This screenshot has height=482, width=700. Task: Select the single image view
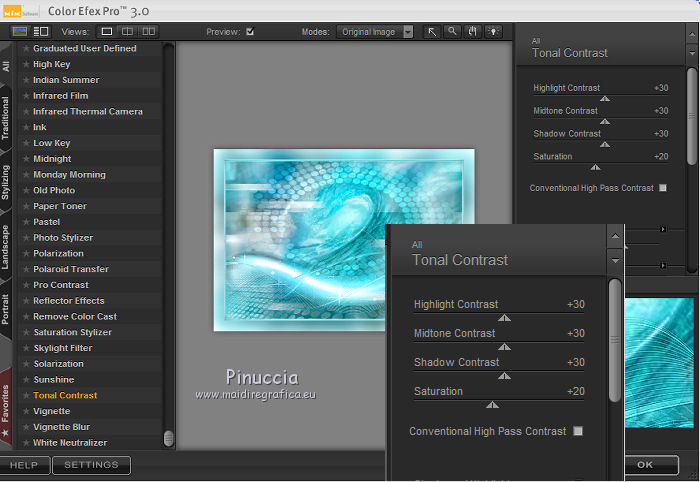click(x=107, y=31)
